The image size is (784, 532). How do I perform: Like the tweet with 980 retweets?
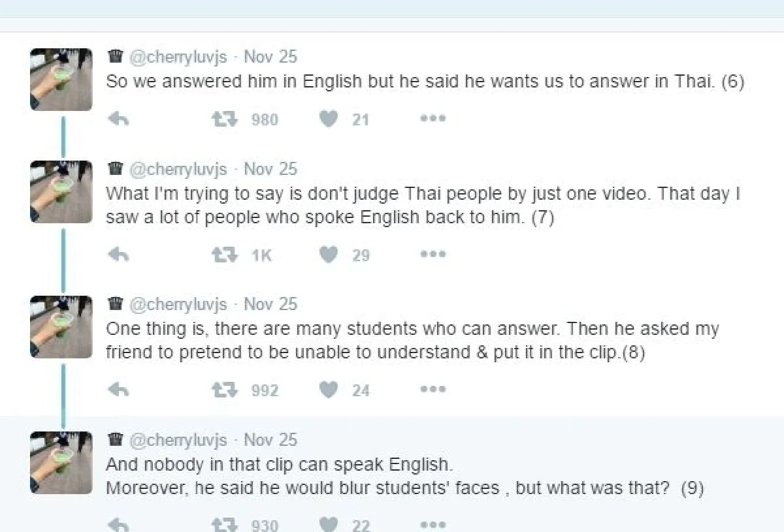click(329, 118)
